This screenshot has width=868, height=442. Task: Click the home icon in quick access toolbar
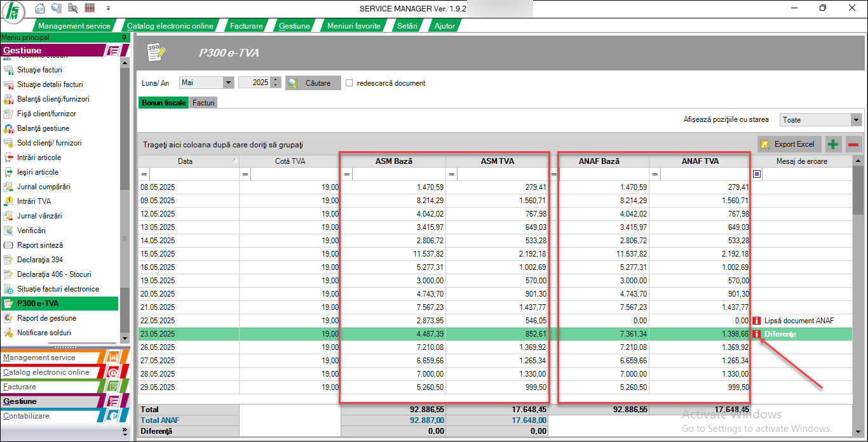[x=40, y=8]
